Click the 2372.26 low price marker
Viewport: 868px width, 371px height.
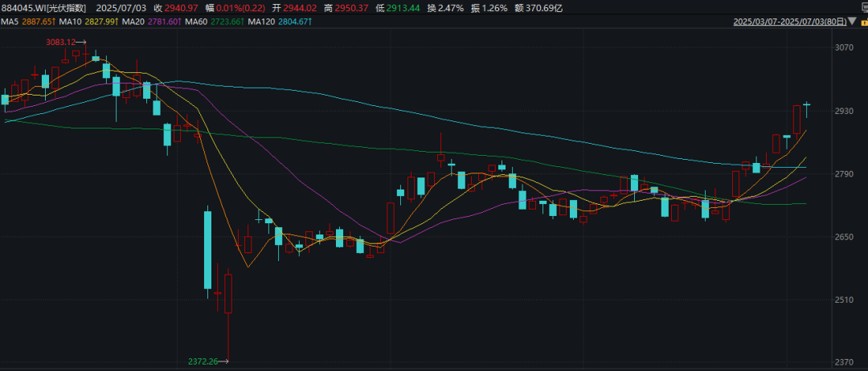coord(203,361)
